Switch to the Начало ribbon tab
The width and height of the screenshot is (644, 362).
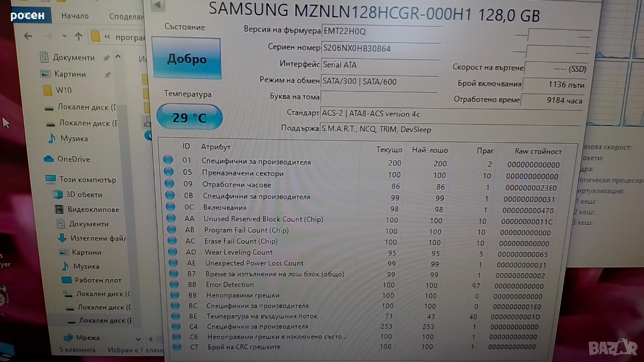75,16
